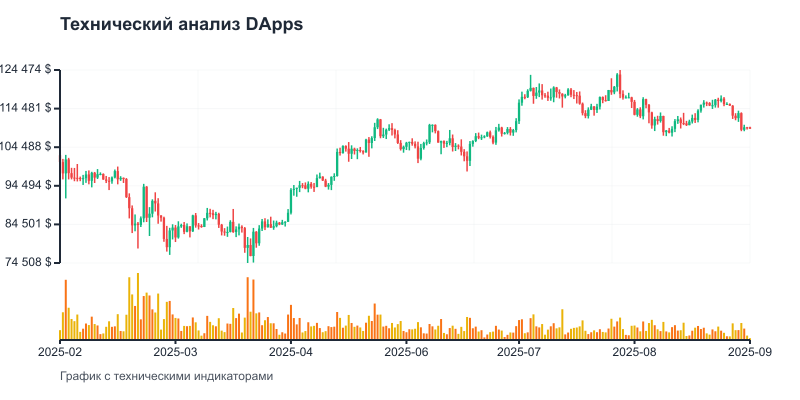Click the 2025-02 date axis label
This screenshot has width=800, height=400.
(62, 351)
